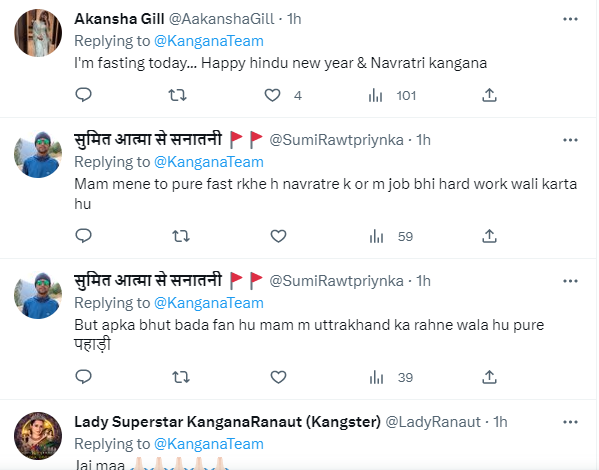Screen dimensions: 599x470
Task: Retweet Akansha Gill's Navratri tweet
Action: (x=178, y=95)
